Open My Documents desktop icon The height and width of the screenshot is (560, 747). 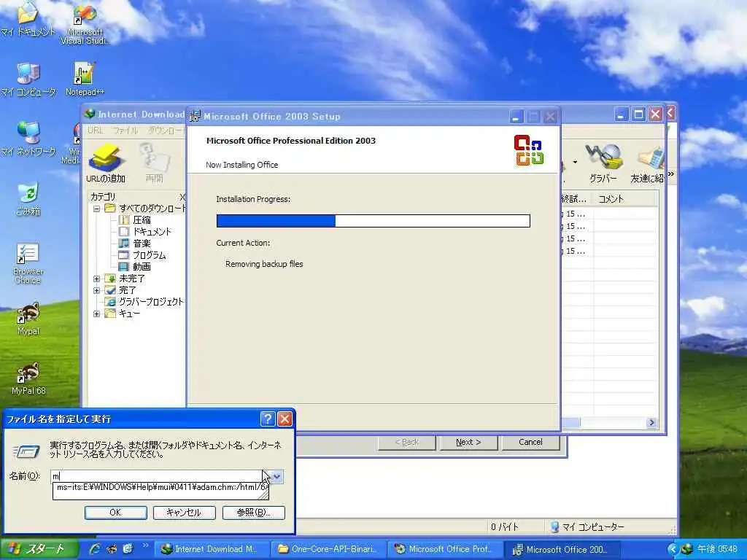(x=28, y=19)
